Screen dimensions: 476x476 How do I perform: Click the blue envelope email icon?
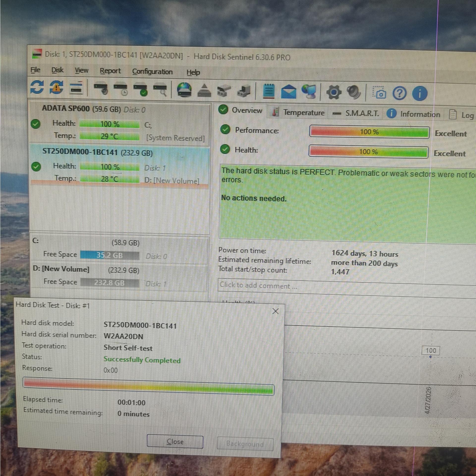coord(289,92)
